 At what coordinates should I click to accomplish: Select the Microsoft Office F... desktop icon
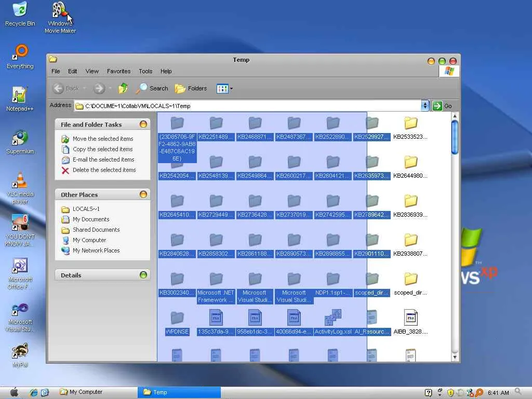click(20, 273)
